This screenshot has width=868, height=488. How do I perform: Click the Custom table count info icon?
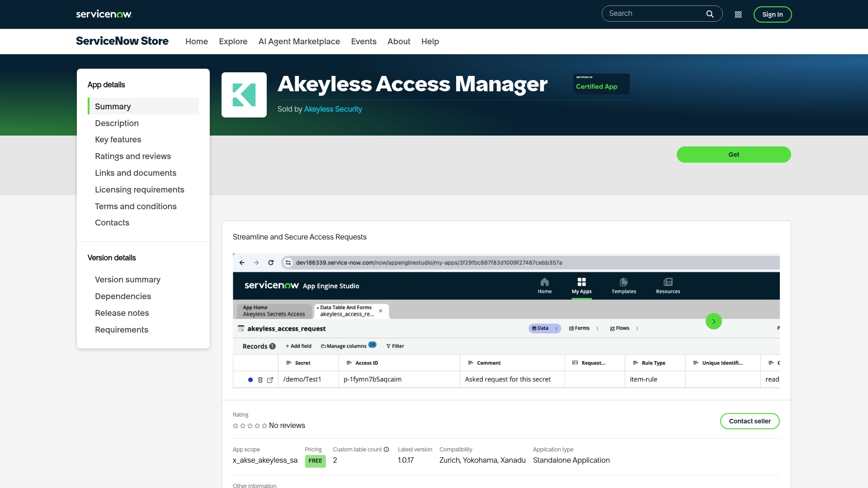pos(387,450)
